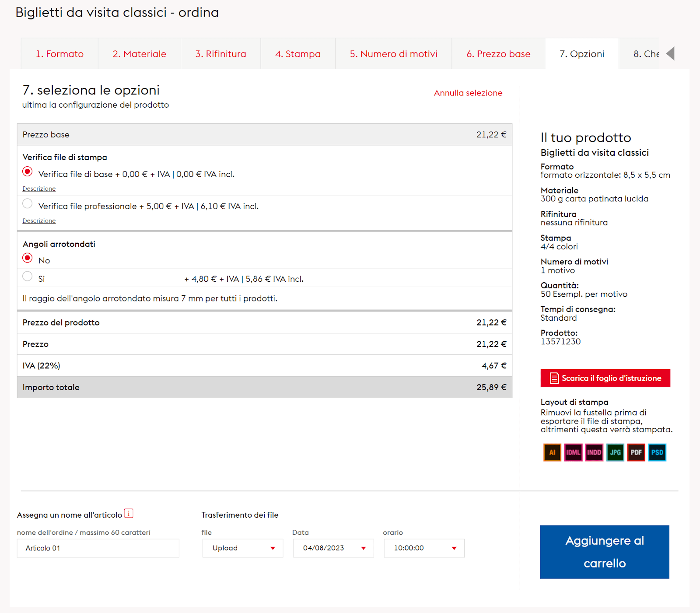The image size is (700, 613).
Task: Download the instruction sheet via Scarica button
Action: [x=605, y=378]
